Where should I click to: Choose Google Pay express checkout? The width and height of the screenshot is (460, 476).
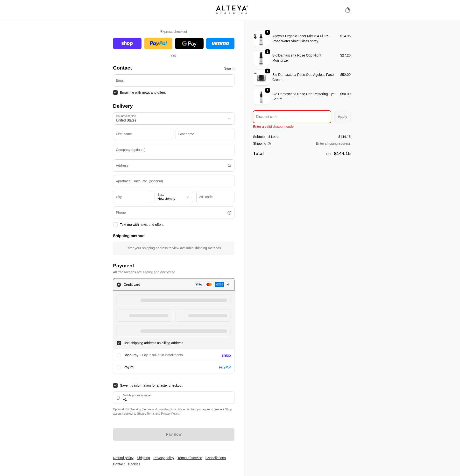point(189,43)
